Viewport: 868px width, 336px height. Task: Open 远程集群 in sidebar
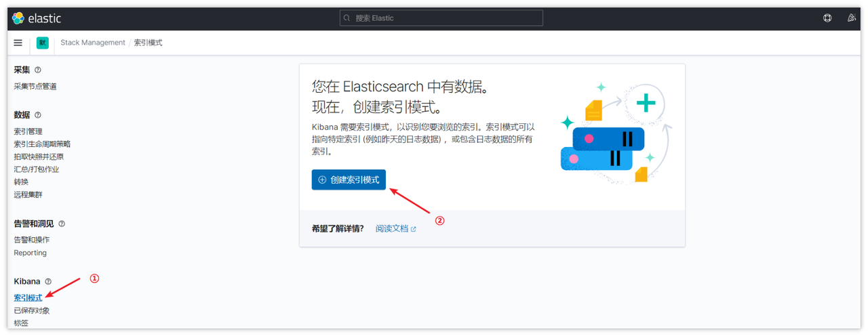(x=28, y=195)
